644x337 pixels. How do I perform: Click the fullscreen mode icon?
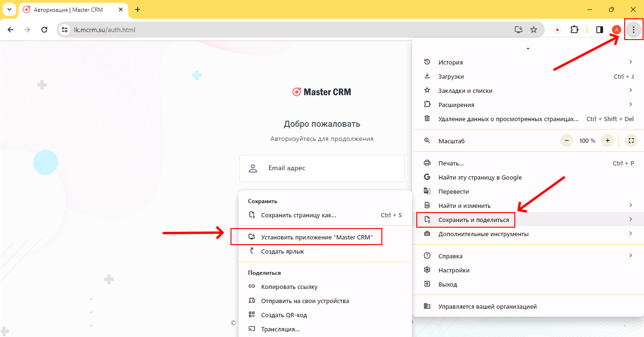pos(631,140)
